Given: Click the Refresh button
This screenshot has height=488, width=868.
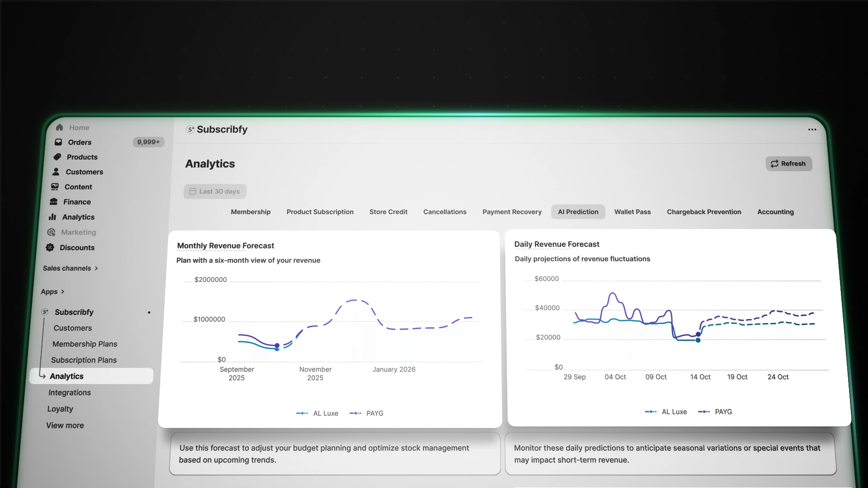Looking at the screenshot, I should click(788, 164).
